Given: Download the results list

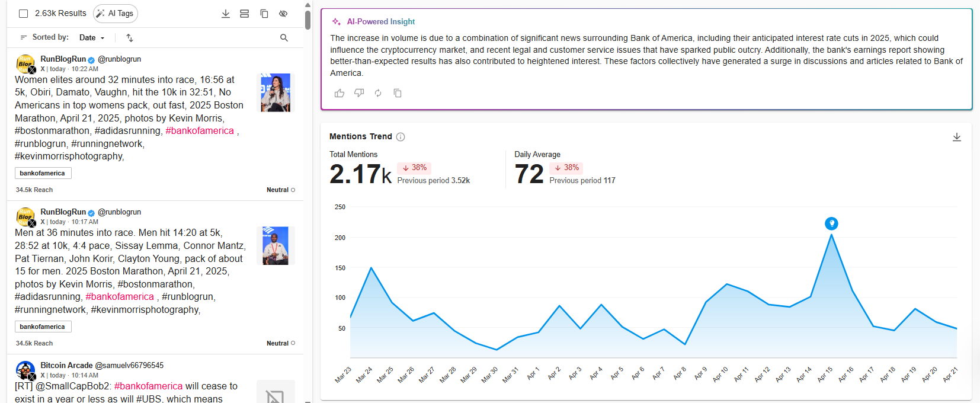Looking at the screenshot, I should [x=226, y=14].
